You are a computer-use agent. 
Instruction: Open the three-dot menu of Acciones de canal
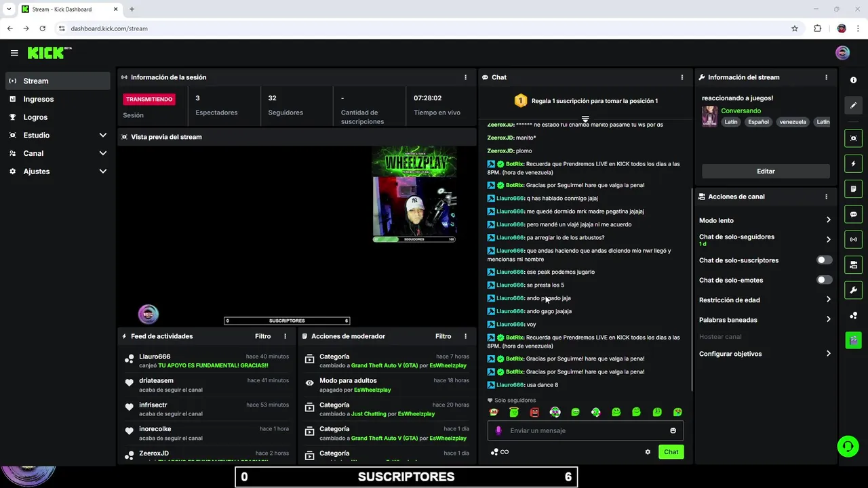click(x=826, y=197)
